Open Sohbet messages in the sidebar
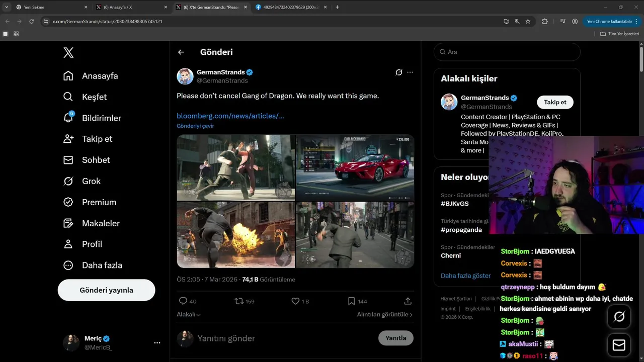Image resolution: width=644 pixels, height=362 pixels. pyautogui.click(x=87, y=160)
